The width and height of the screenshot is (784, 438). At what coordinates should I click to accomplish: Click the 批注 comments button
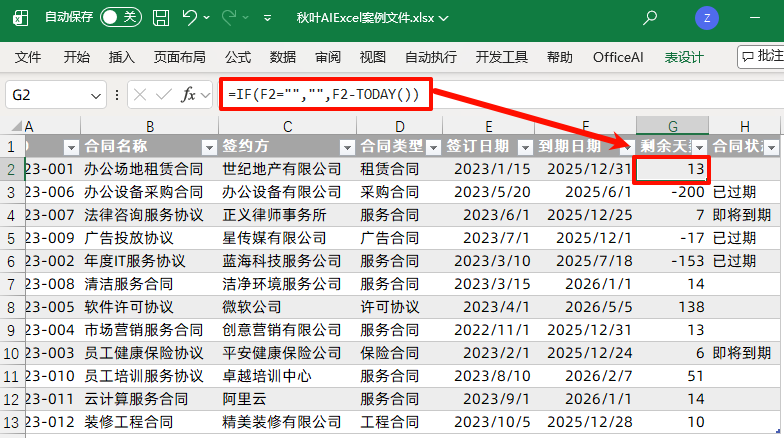[760, 56]
